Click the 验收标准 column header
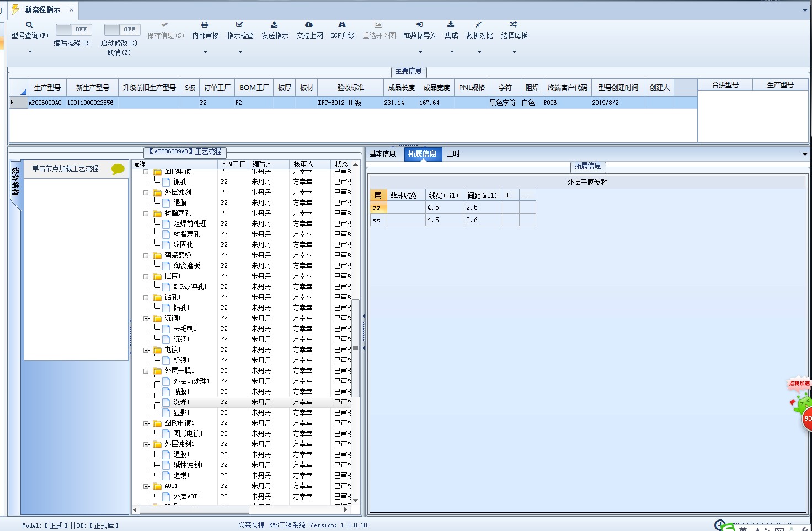The image size is (812, 531). 351,88
